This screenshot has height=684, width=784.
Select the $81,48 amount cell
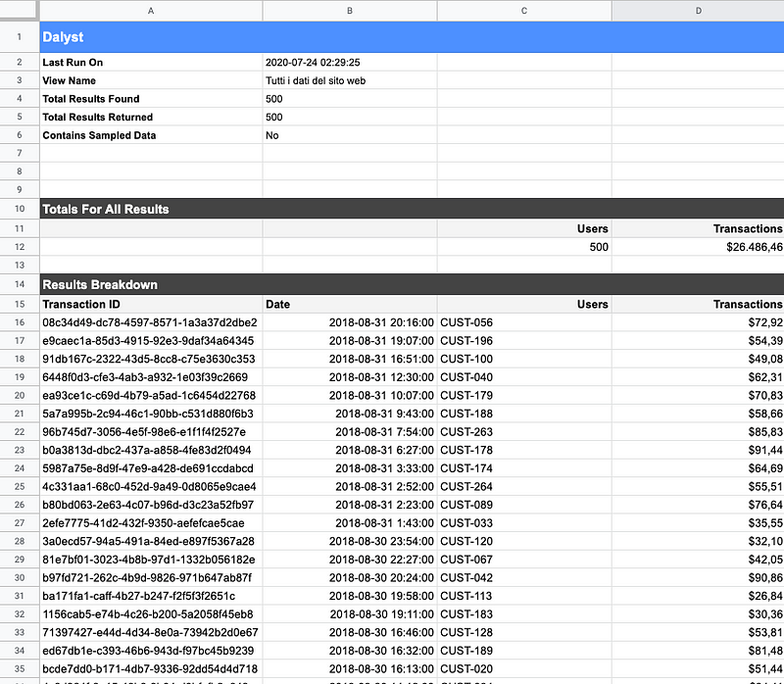click(698, 651)
